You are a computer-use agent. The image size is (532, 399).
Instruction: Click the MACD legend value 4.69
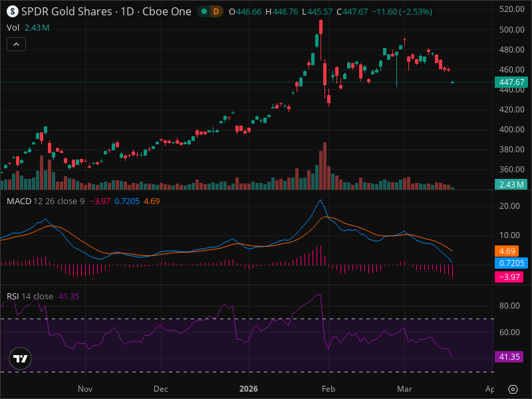pyautogui.click(x=152, y=201)
